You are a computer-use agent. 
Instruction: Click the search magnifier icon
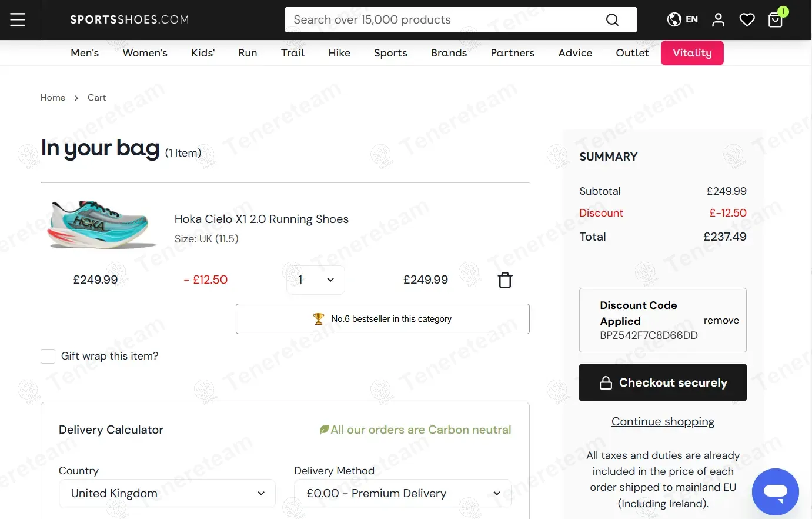[x=612, y=20]
